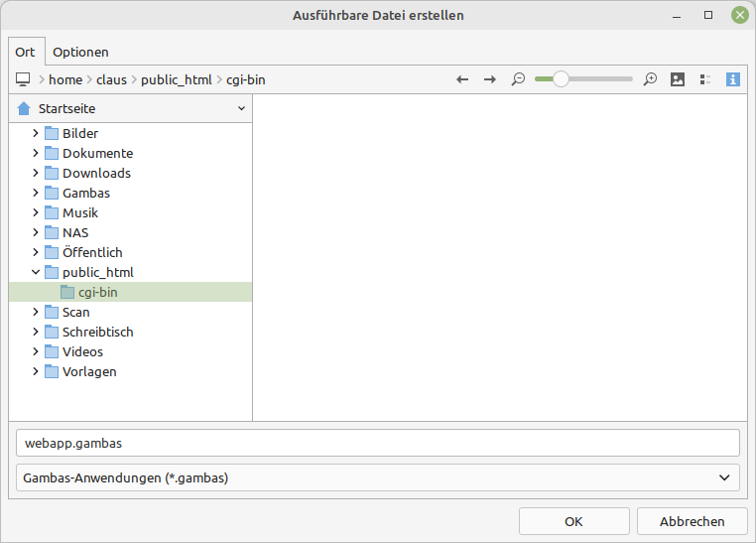Maximize the dialog window
The image size is (756, 543).
(708, 15)
